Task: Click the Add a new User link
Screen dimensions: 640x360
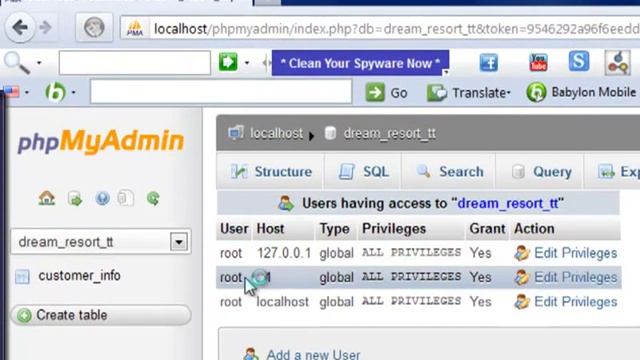Action: 313,354
